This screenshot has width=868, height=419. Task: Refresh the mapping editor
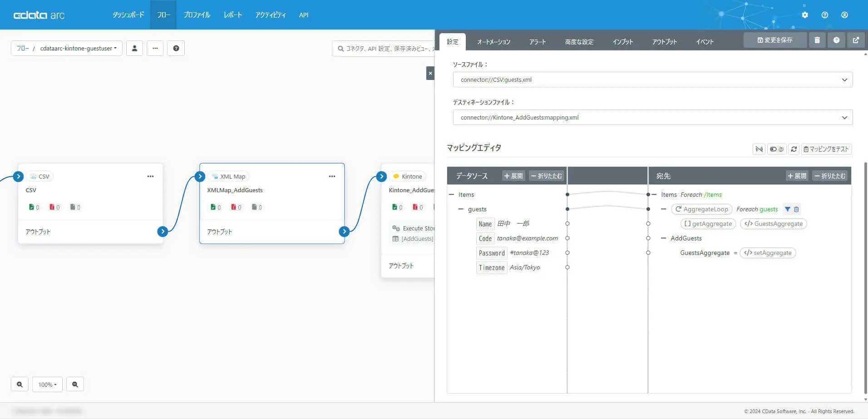click(794, 149)
